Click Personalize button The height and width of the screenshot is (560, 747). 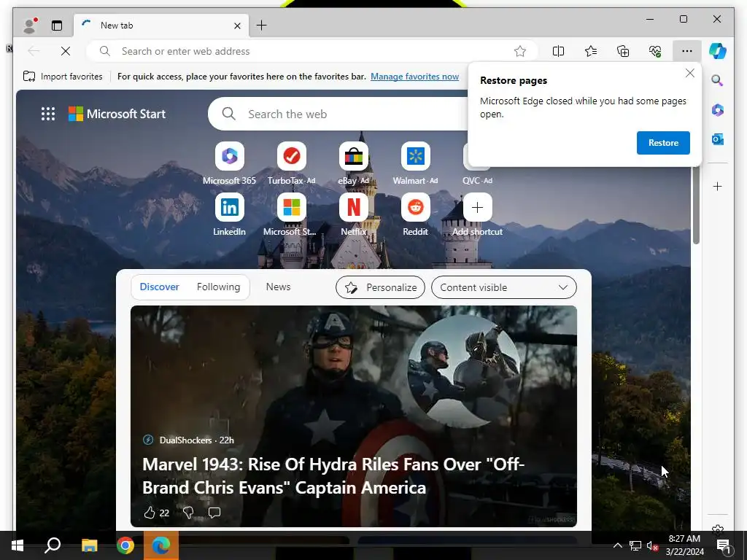[380, 287]
